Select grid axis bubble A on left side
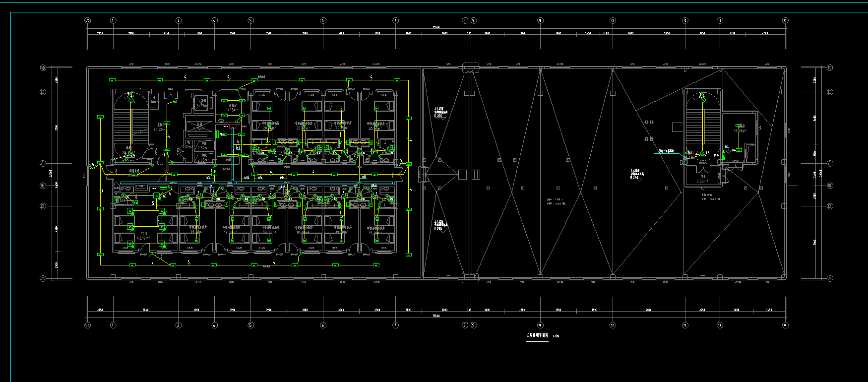 point(43,279)
